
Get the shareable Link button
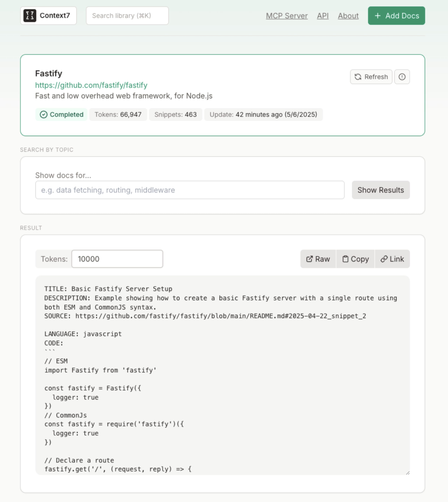point(392,259)
